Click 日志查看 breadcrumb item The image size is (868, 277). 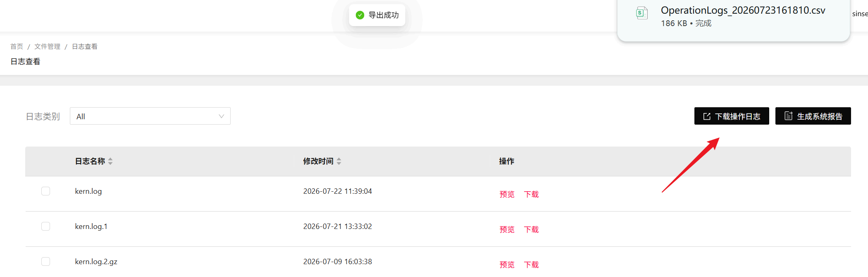[x=85, y=46]
